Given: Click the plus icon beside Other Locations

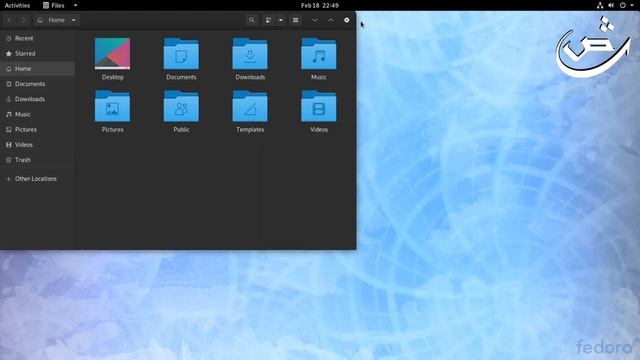Looking at the screenshot, I should click(9, 179).
